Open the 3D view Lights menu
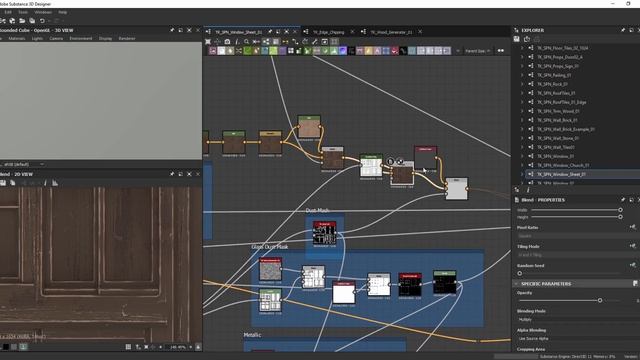The image size is (640, 360). click(37, 38)
